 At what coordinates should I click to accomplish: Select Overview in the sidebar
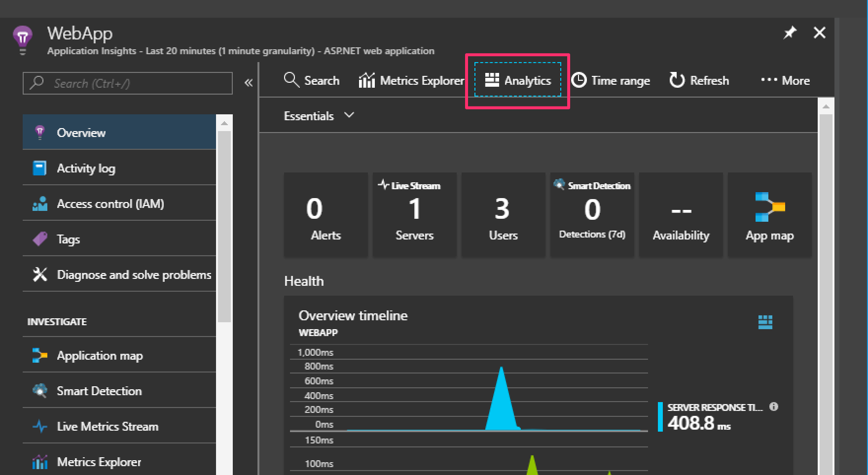[x=119, y=132]
